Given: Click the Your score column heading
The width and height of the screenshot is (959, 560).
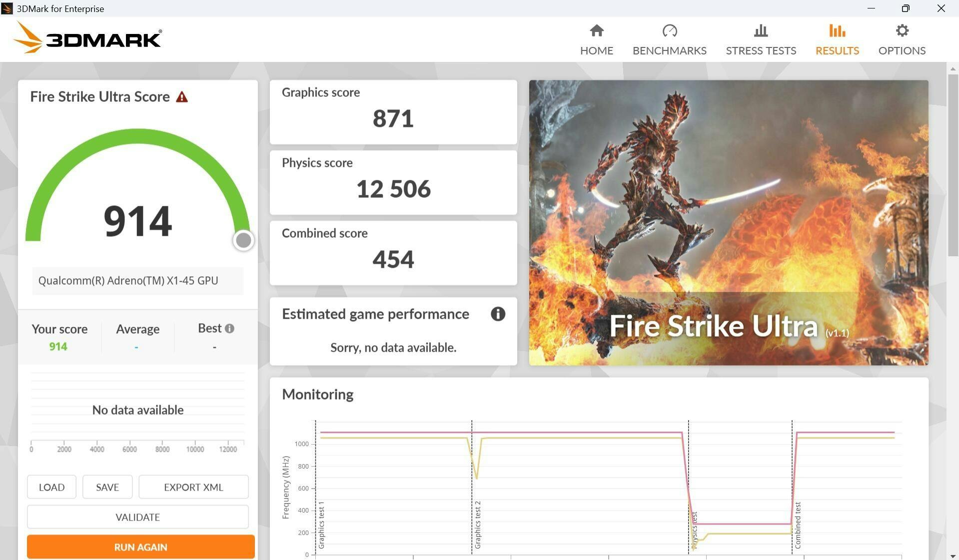Looking at the screenshot, I should tap(59, 329).
